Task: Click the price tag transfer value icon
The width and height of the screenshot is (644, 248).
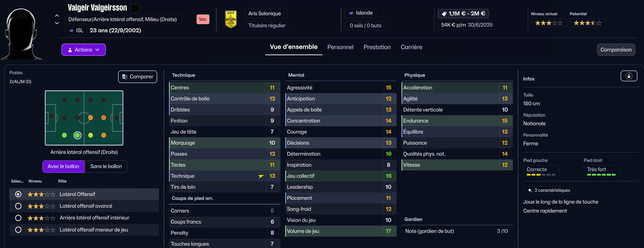Action: click(444, 14)
